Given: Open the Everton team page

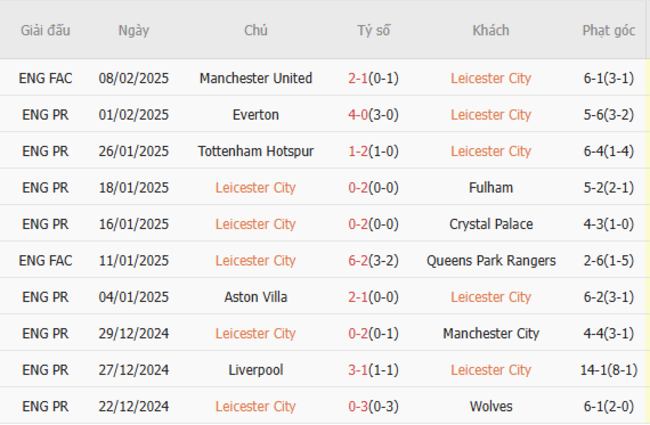Looking at the screenshot, I should tap(256, 115).
